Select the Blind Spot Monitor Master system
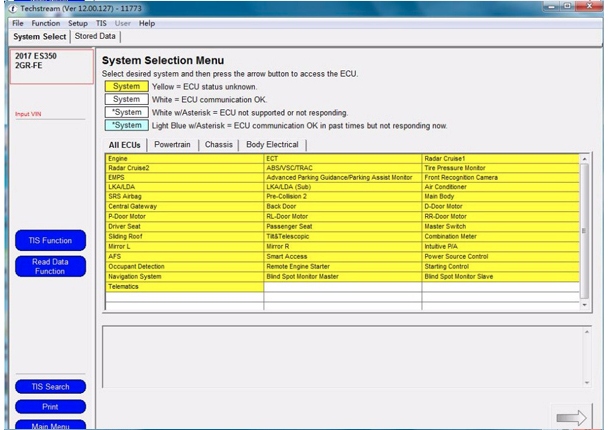 tap(343, 276)
